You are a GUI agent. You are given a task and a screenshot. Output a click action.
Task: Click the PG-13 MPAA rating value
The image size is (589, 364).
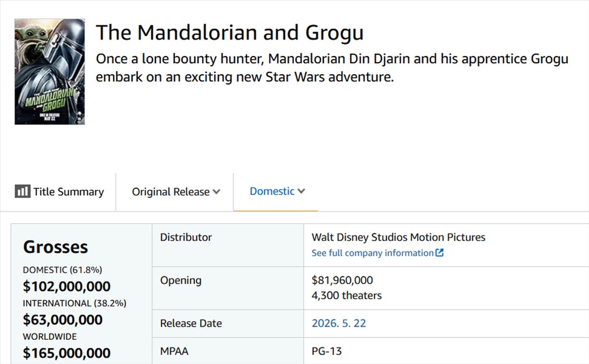tap(326, 351)
